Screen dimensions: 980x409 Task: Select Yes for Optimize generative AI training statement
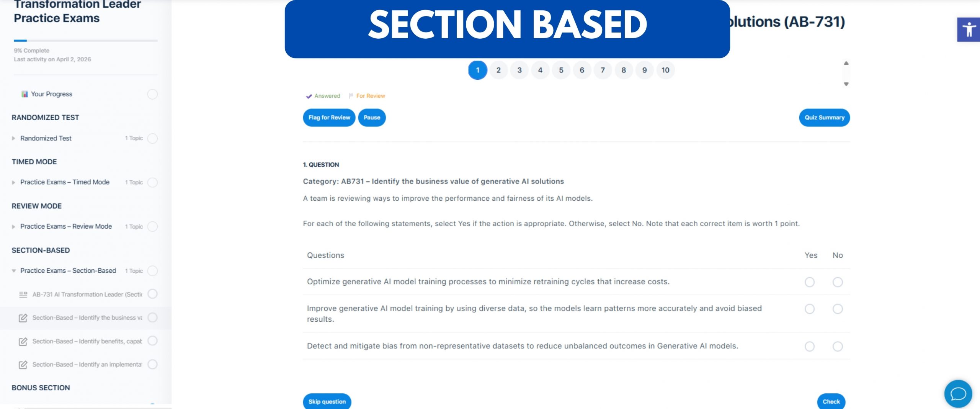coord(809,282)
